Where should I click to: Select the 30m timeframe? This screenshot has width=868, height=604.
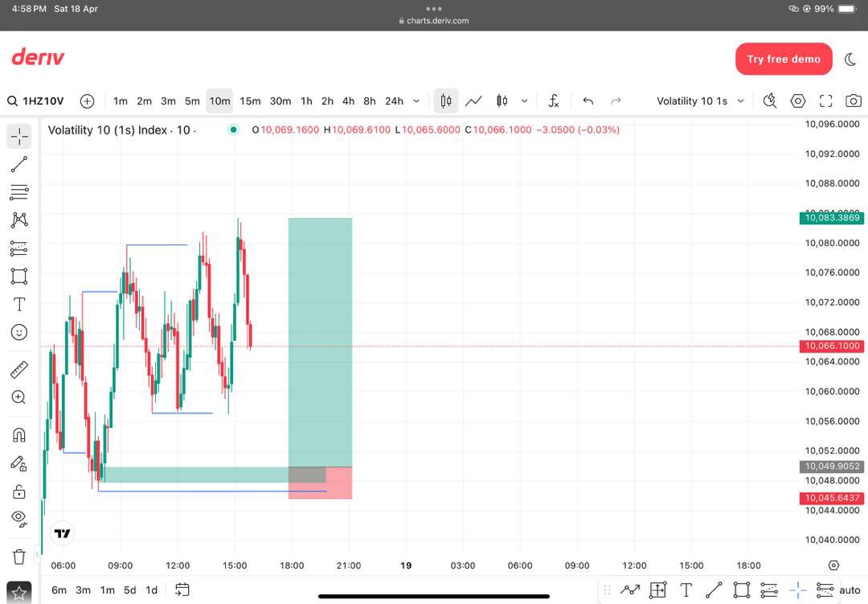280,101
